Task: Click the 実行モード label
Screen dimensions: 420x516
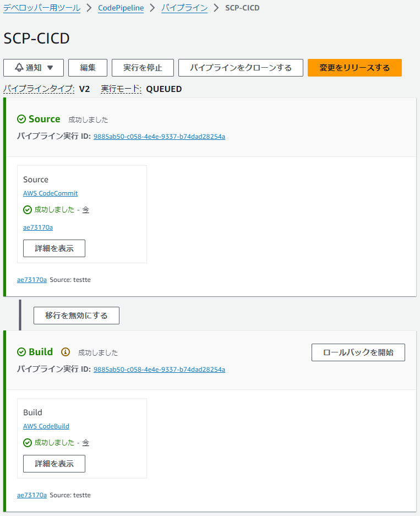Action: [121, 89]
